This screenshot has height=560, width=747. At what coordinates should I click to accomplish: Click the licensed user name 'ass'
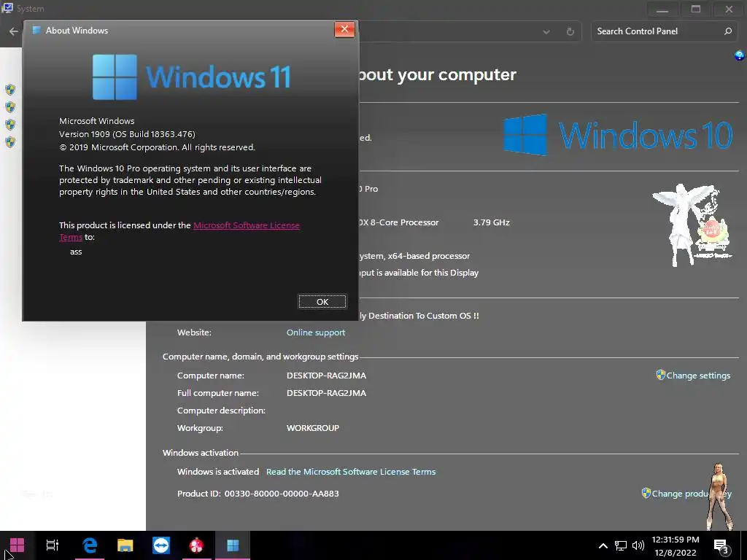[x=76, y=252]
